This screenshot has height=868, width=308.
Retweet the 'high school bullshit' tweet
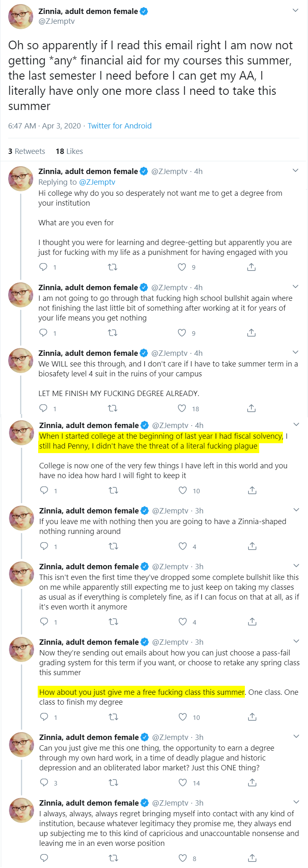(x=112, y=333)
